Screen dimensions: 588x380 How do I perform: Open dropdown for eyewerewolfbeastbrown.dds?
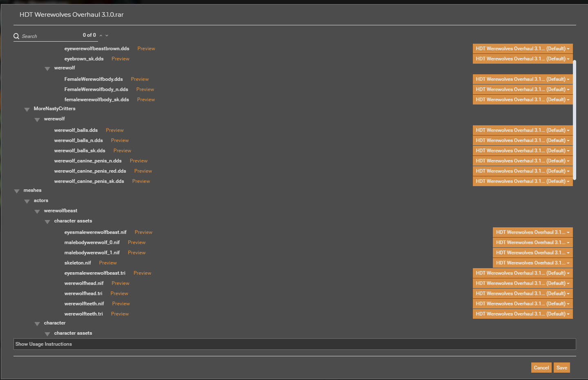click(522, 49)
